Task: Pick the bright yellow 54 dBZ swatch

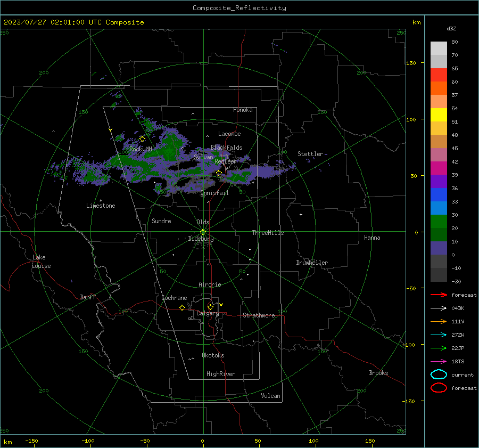Action: coord(439,115)
